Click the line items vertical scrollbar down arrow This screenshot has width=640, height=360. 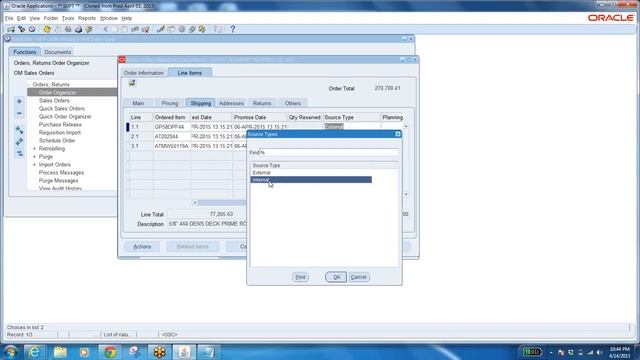point(406,194)
